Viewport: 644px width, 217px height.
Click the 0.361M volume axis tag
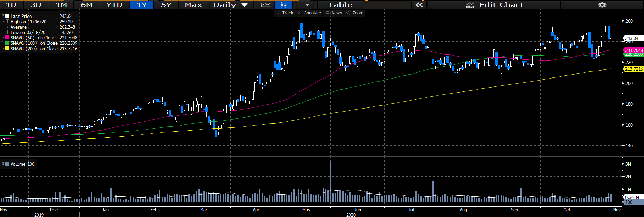tap(633, 197)
